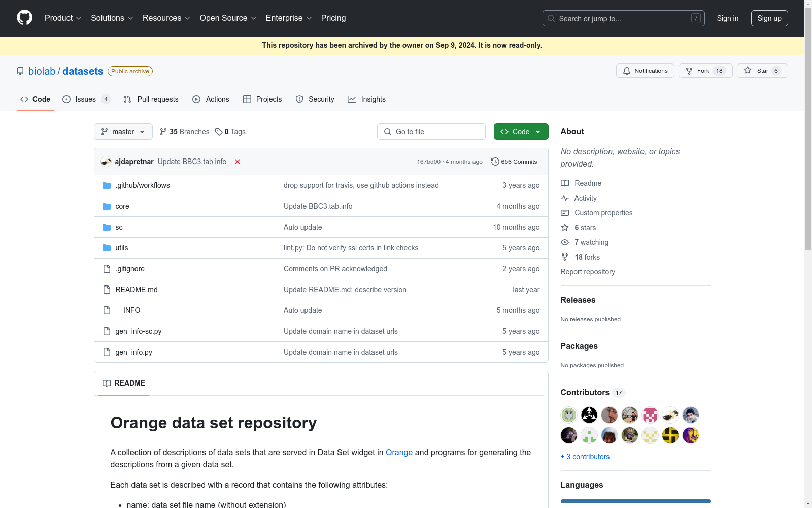Click the pulse icon next to Activity

[565, 198]
